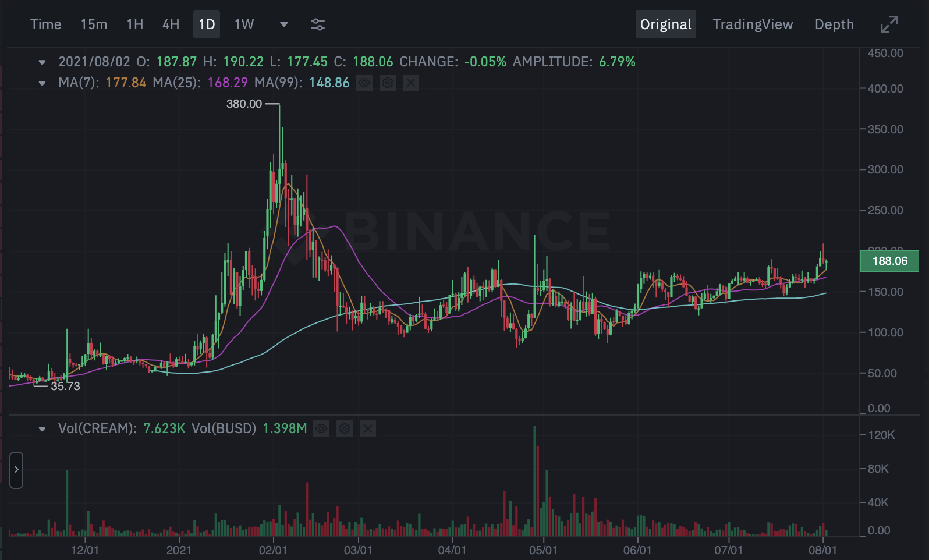Image resolution: width=929 pixels, height=560 pixels.
Task: Click the 35.73 low price marker
Action: (65, 386)
